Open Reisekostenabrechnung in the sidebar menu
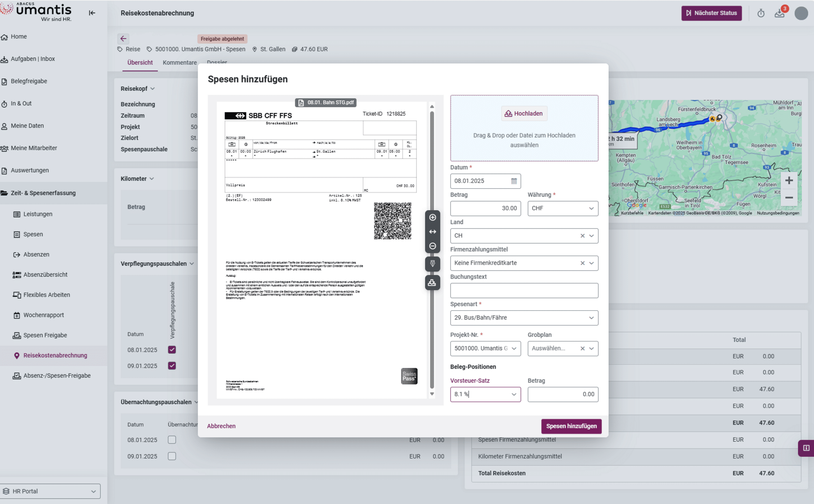This screenshot has width=814, height=504. [x=55, y=355]
